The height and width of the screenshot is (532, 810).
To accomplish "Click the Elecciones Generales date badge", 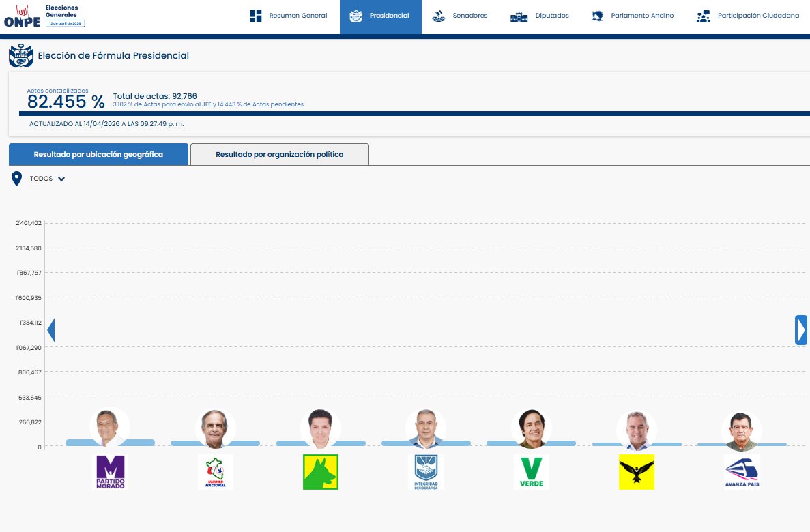I will tap(65, 23).
